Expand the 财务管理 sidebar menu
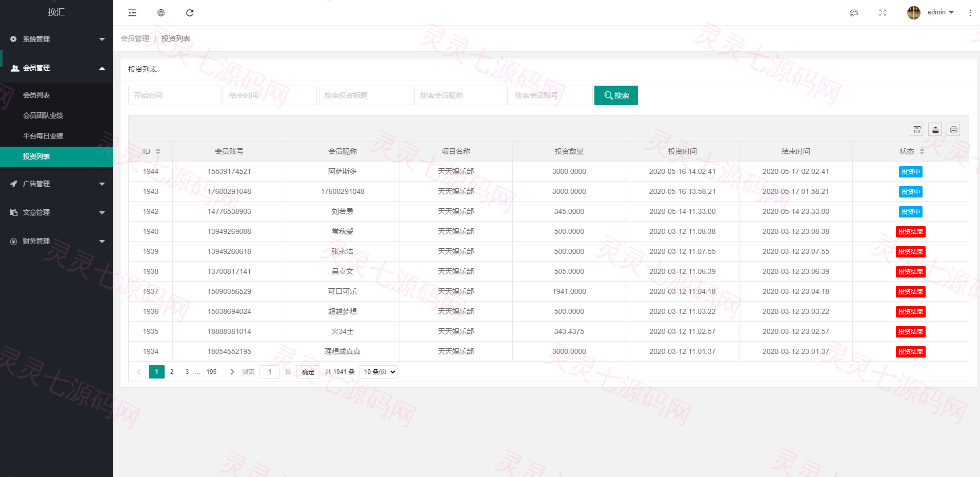Viewport: 980px width, 477px height. [56, 241]
